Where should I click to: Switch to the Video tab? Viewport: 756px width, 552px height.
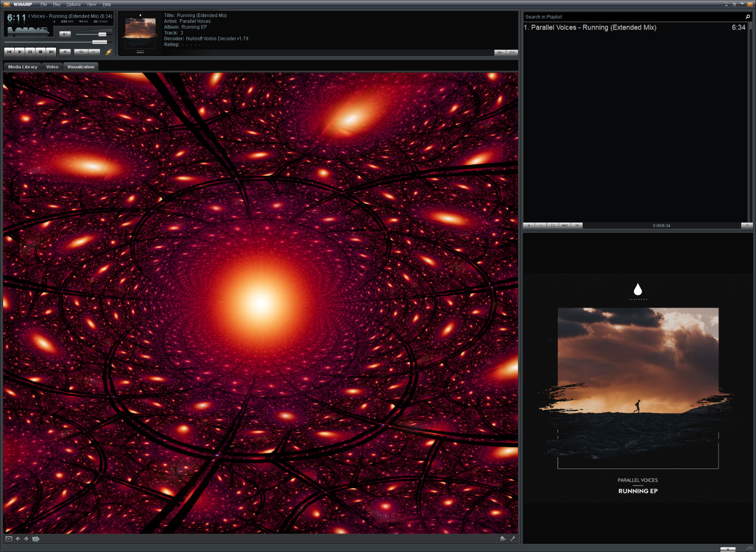[x=52, y=67]
